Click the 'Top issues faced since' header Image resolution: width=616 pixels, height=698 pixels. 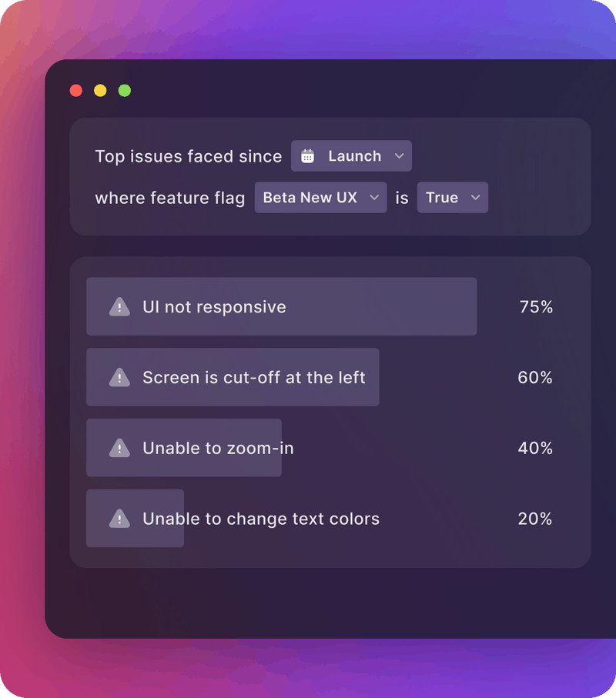pos(188,155)
